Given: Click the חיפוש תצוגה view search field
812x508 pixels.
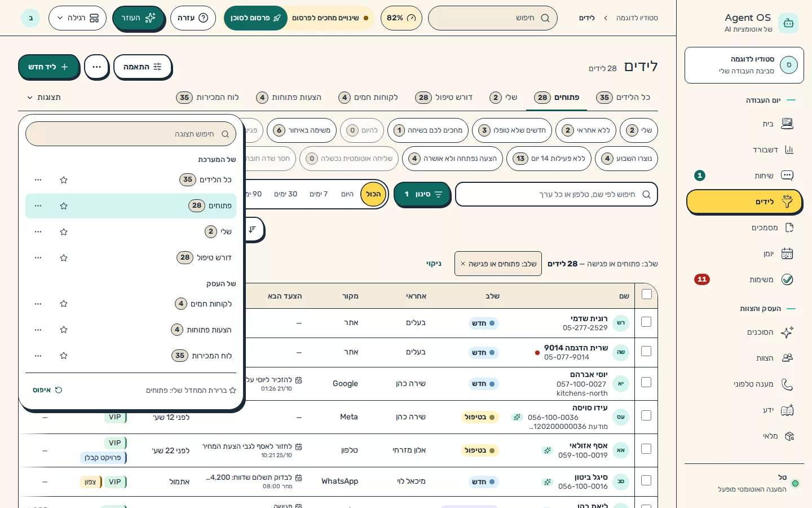Looking at the screenshot, I should click(x=131, y=134).
